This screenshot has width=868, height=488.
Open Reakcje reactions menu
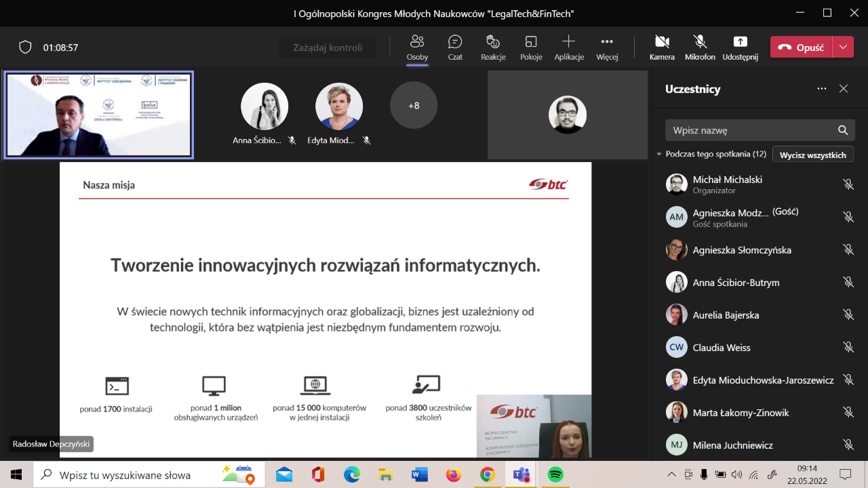pos(493,47)
